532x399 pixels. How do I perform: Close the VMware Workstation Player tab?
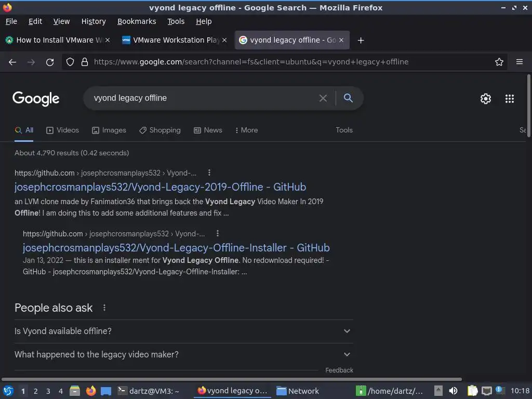[224, 40]
